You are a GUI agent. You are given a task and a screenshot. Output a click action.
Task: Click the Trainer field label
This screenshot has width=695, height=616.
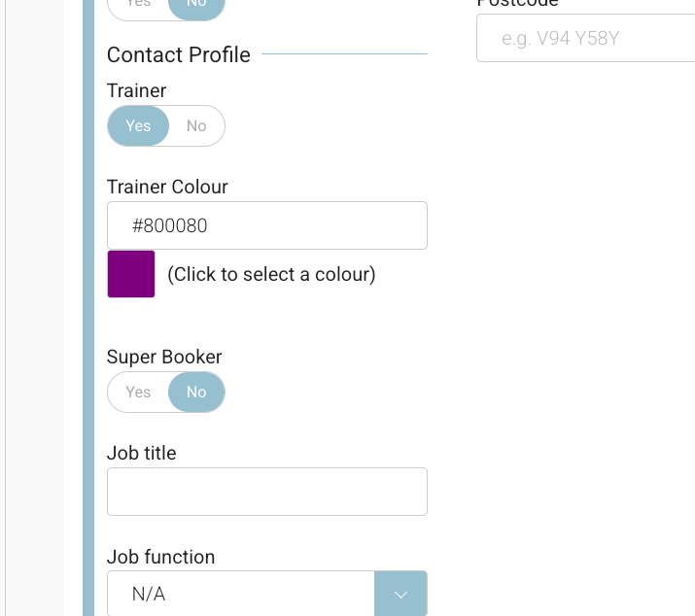point(137,91)
